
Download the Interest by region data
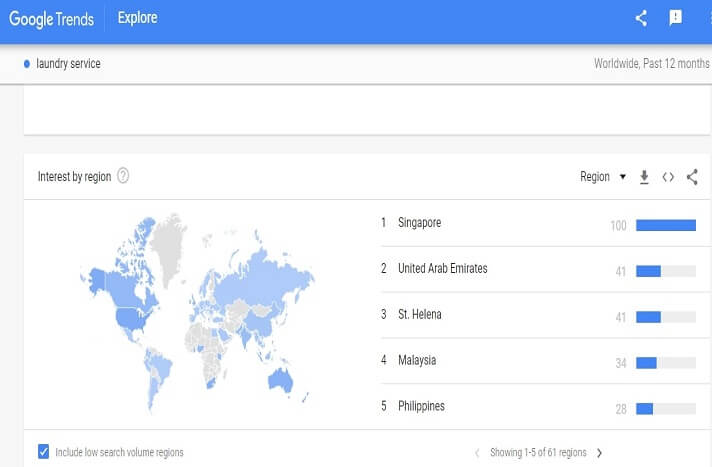tap(644, 177)
